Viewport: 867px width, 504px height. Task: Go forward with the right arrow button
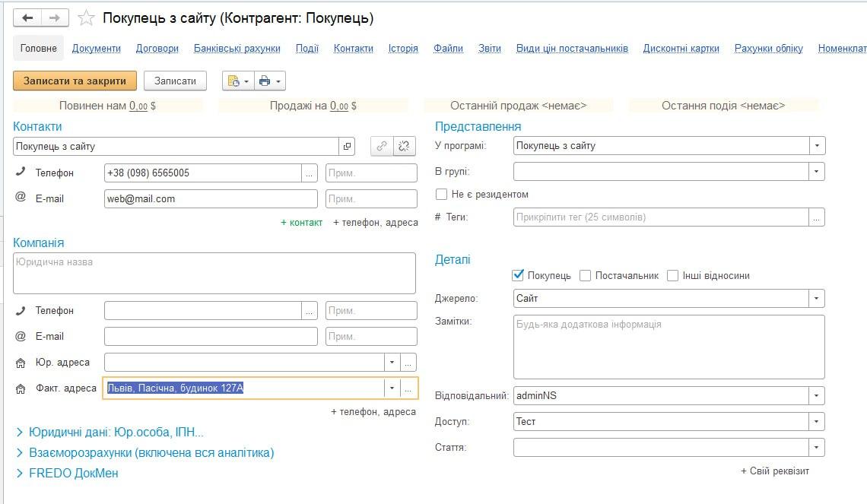tap(55, 17)
